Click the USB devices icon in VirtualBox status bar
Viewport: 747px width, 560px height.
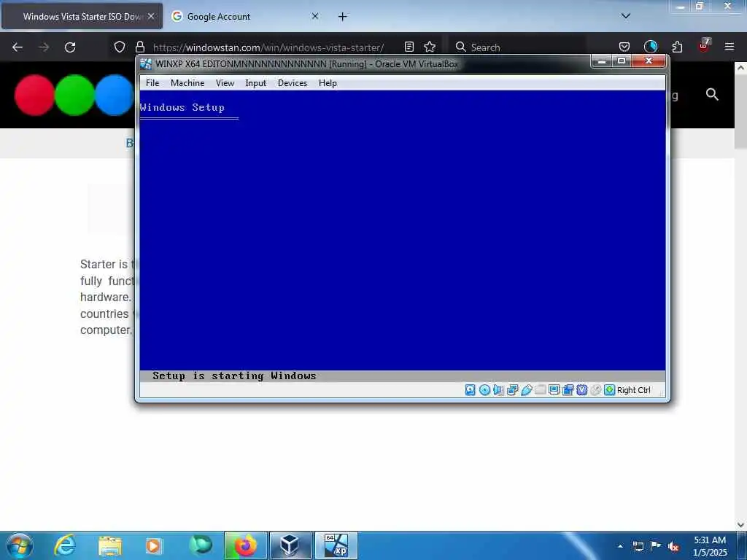(526, 390)
